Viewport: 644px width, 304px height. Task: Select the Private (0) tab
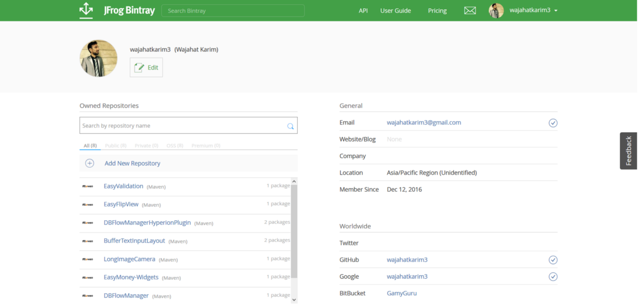(x=146, y=146)
